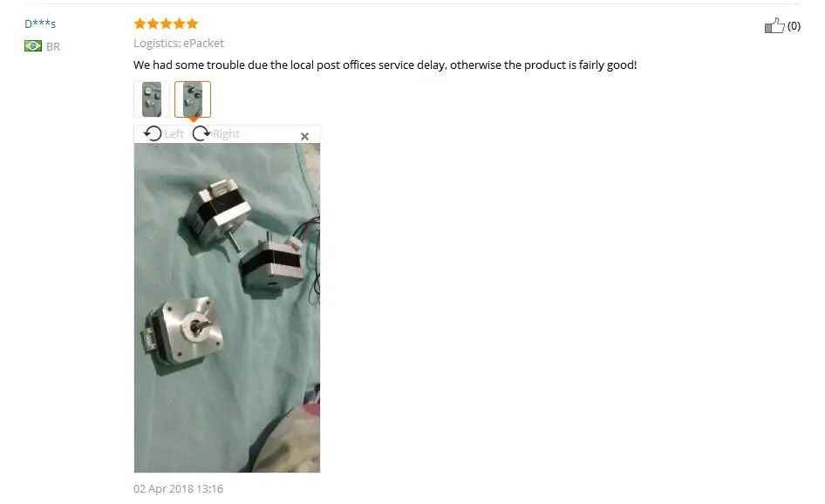The height and width of the screenshot is (504, 825).
Task: Mark review helpful with the thumbs-up icon
Action: [774, 25]
